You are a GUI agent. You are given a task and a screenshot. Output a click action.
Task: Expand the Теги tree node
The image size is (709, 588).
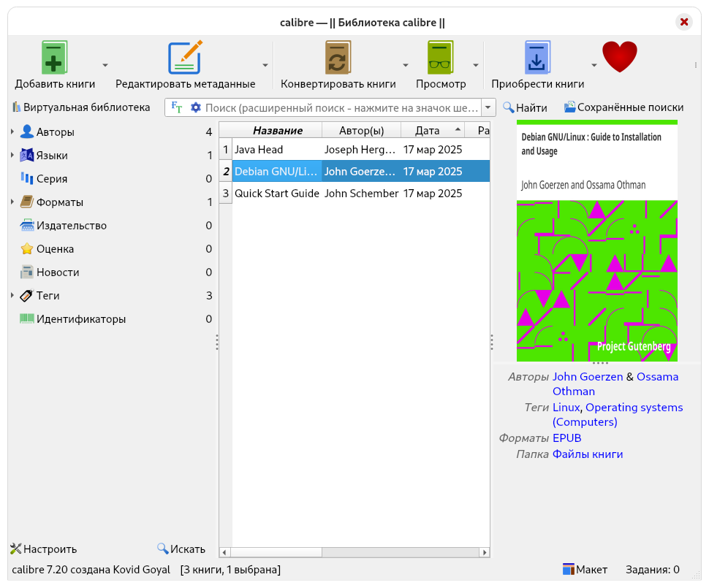[x=12, y=296]
